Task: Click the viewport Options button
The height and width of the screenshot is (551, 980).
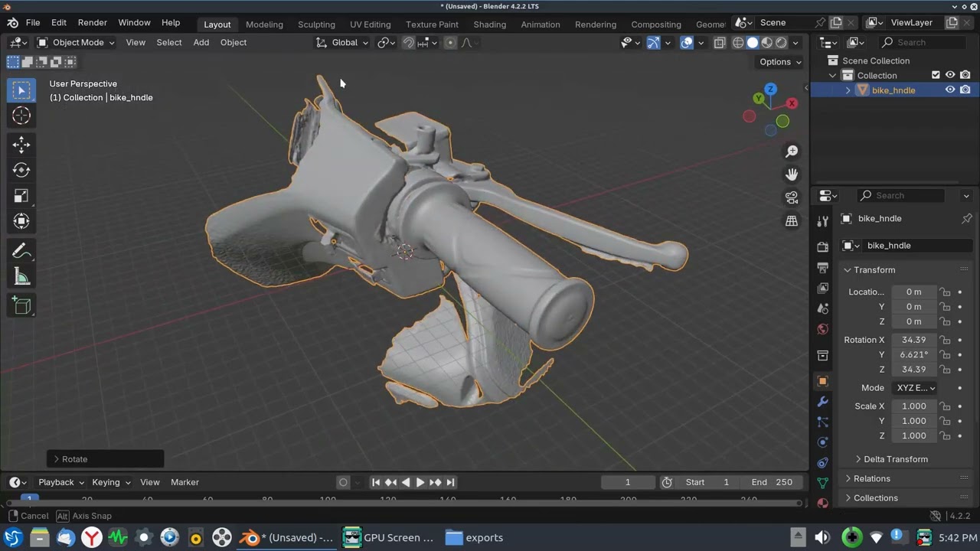Action: coord(780,62)
